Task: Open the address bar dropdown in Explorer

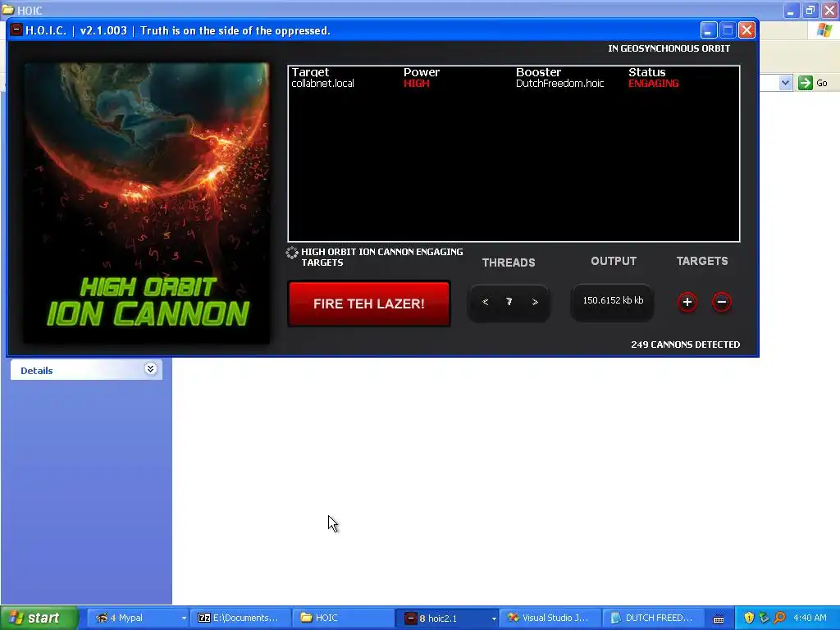Action: coord(785,83)
